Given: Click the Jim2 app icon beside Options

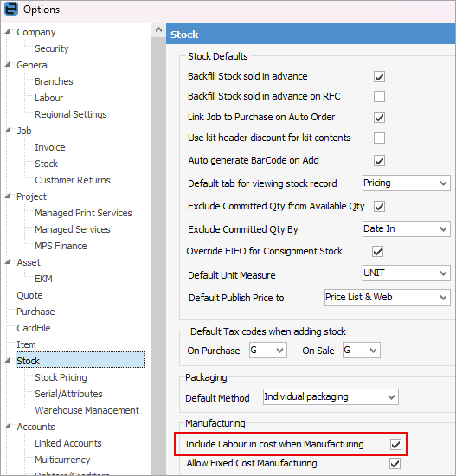Looking at the screenshot, I should pos(11,9).
